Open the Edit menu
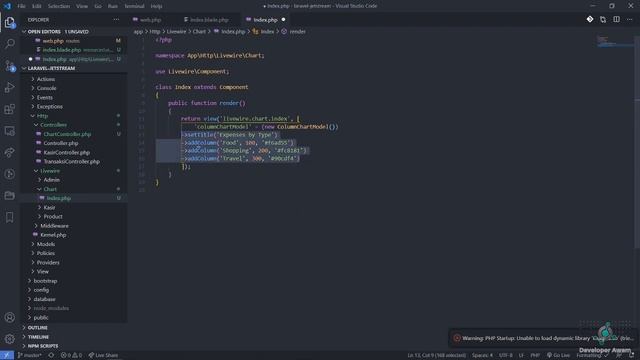 [37, 6]
